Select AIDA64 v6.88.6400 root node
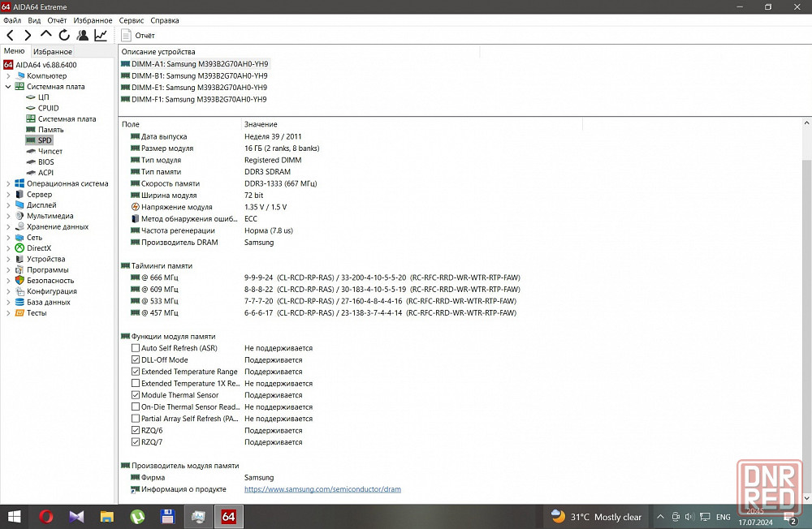Screen dimensions: 812x529 (46, 65)
